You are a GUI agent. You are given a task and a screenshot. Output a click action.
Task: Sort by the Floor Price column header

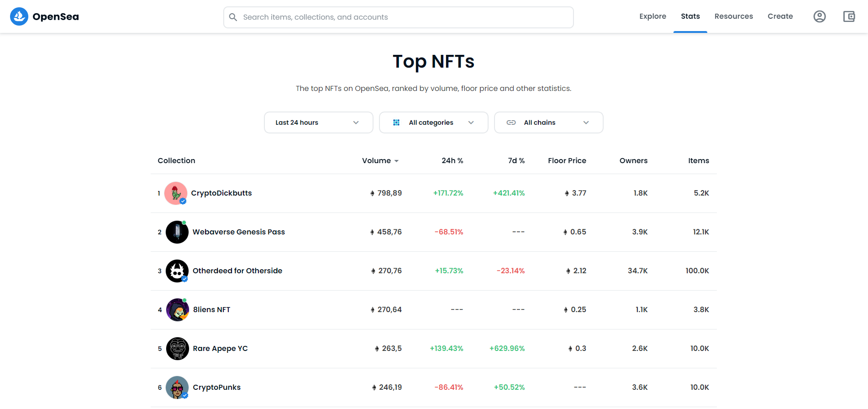click(567, 161)
